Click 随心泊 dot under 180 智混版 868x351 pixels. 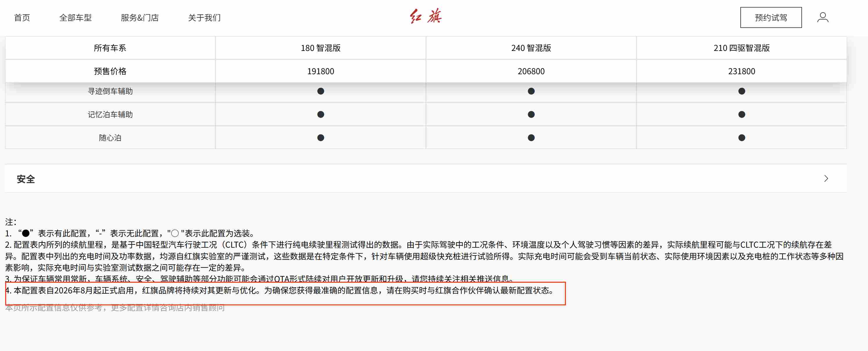(320, 138)
